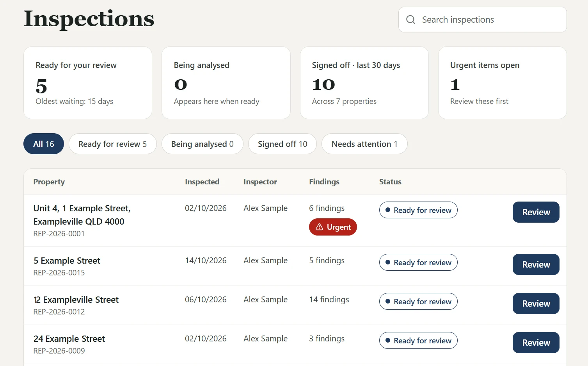Viewport: 588px width, 366px height.
Task: Click report number REP-2026-0015
Action: coord(59,273)
